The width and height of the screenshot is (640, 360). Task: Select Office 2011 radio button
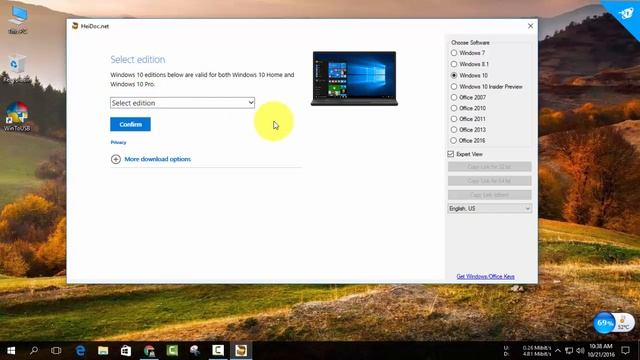tap(454, 119)
